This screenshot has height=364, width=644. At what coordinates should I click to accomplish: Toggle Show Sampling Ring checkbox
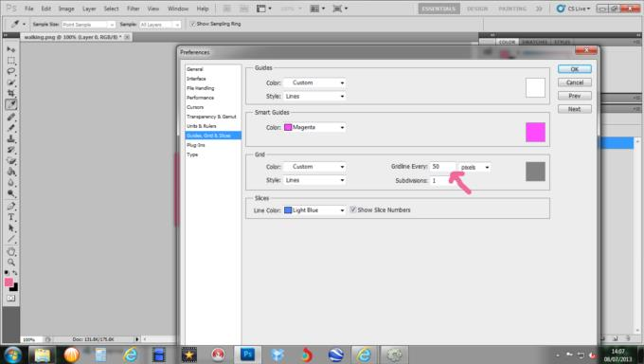(x=192, y=24)
